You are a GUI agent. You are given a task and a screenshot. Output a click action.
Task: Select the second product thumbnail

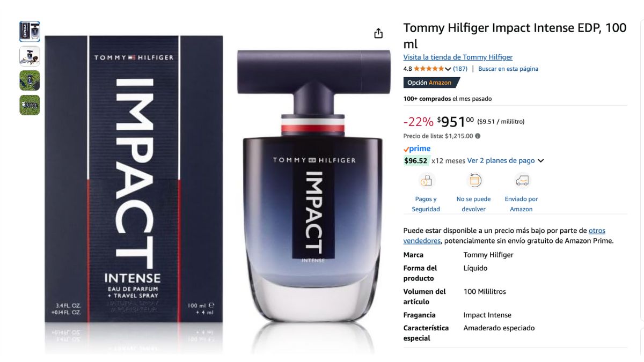click(x=30, y=56)
